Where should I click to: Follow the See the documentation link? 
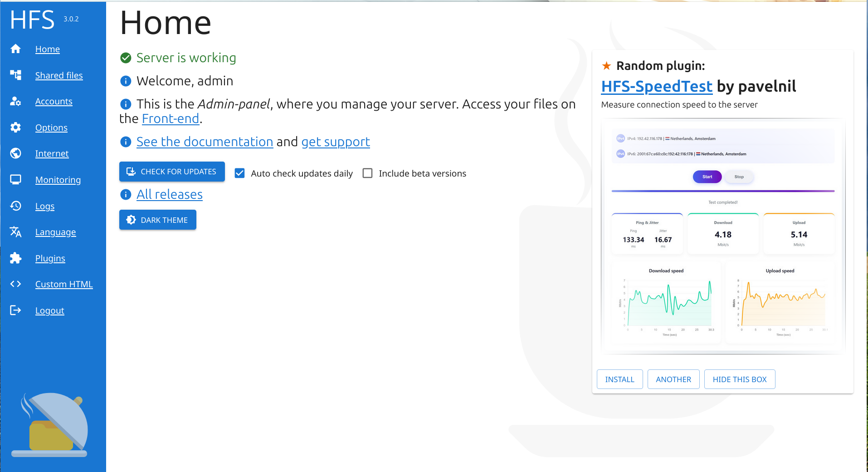[205, 142]
